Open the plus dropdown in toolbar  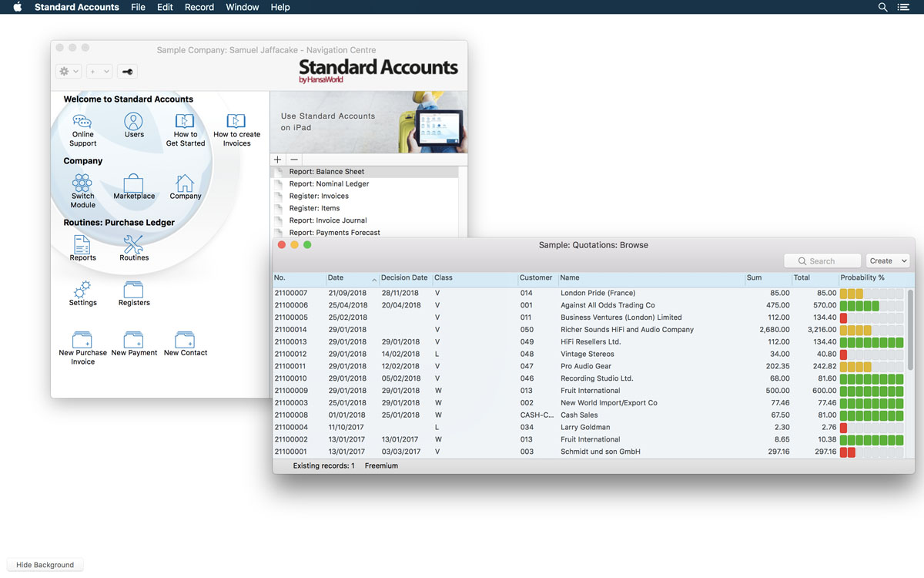point(99,72)
